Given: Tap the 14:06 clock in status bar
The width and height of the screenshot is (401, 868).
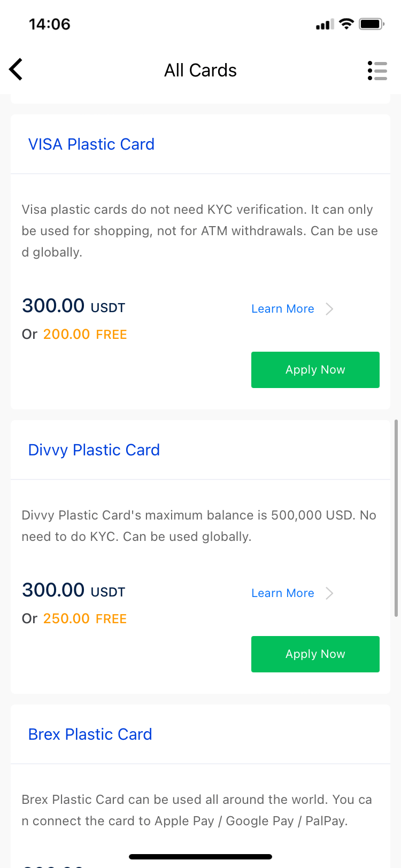Looking at the screenshot, I should coord(50,24).
